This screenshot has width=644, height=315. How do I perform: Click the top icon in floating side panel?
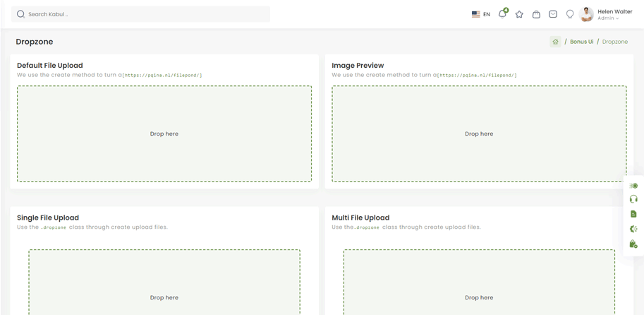(633, 186)
